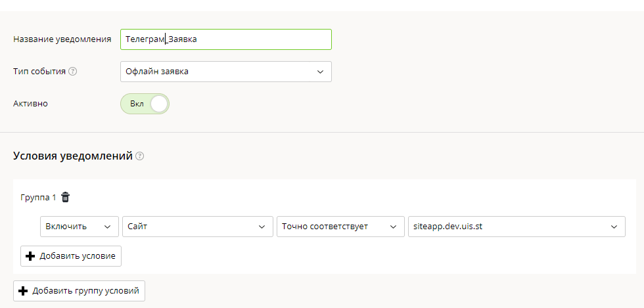Click the plus icon in Добавить группу условий

click(x=23, y=291)
